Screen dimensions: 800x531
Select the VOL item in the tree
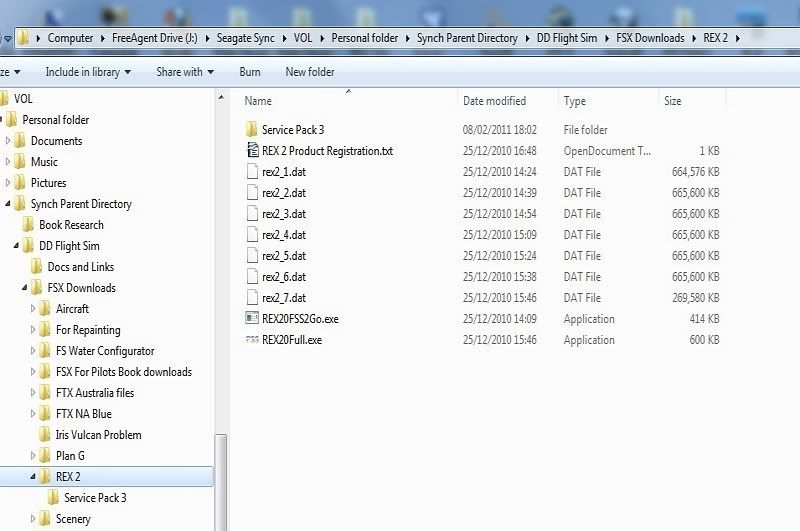(x=23, y=98)
